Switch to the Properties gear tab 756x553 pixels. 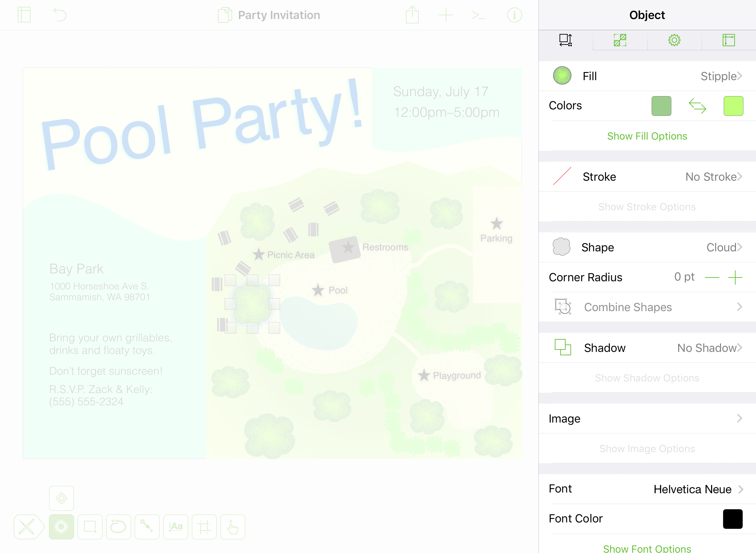point(674,40)
